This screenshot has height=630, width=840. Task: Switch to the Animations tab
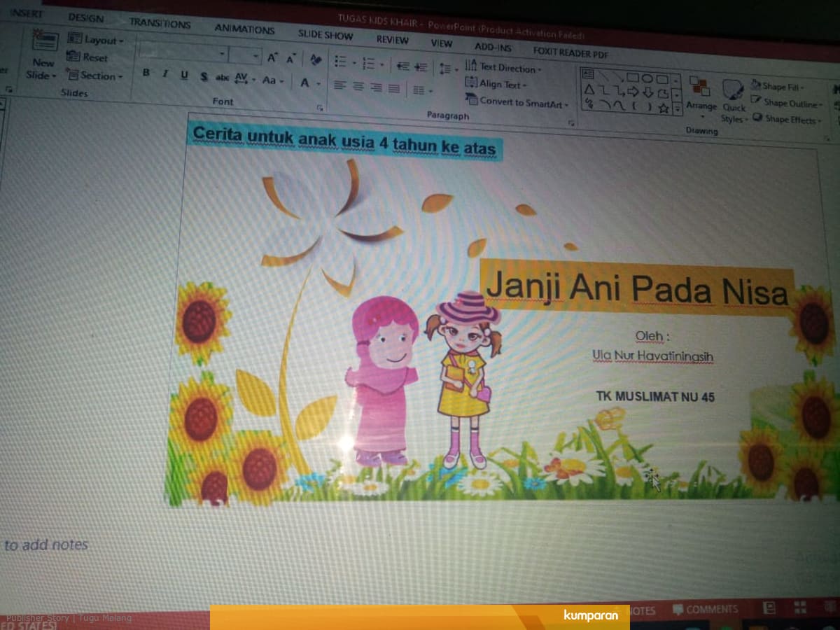(x=244, y=29)
